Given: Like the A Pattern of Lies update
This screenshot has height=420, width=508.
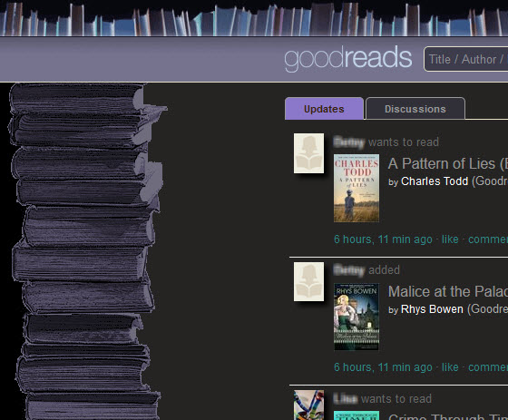Looking at the screenshot, I should click(x=450, y=239).
